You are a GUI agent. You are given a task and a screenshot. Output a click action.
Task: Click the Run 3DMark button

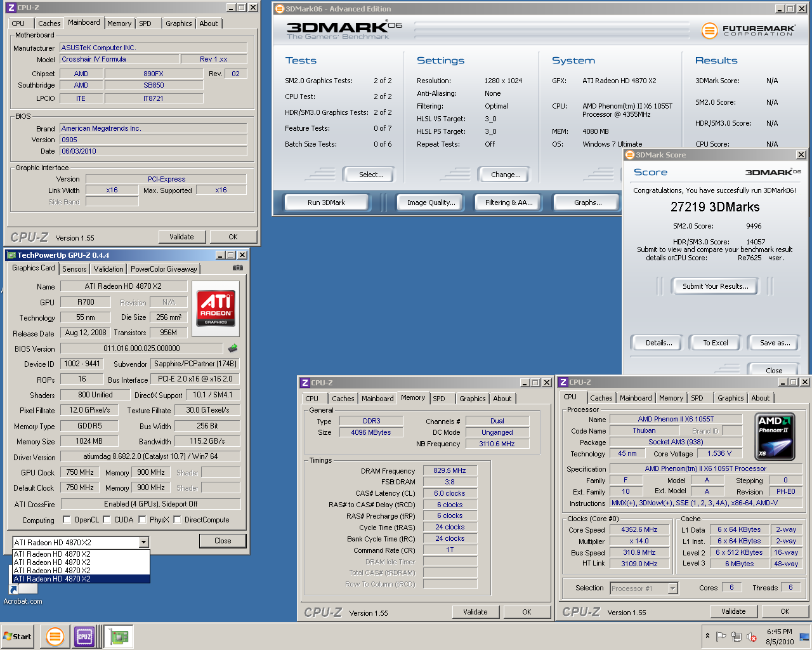click(x=326, y=202)
